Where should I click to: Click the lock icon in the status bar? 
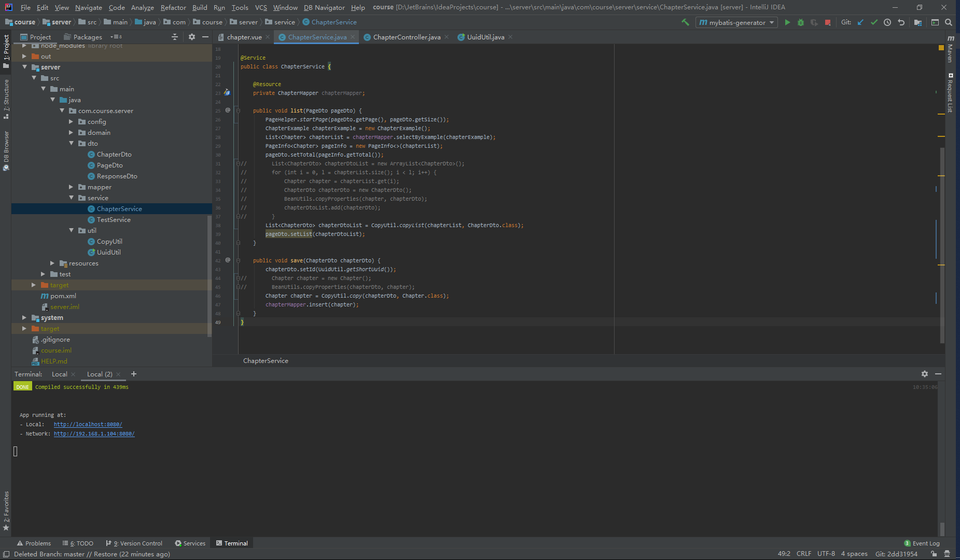point(934,554)
